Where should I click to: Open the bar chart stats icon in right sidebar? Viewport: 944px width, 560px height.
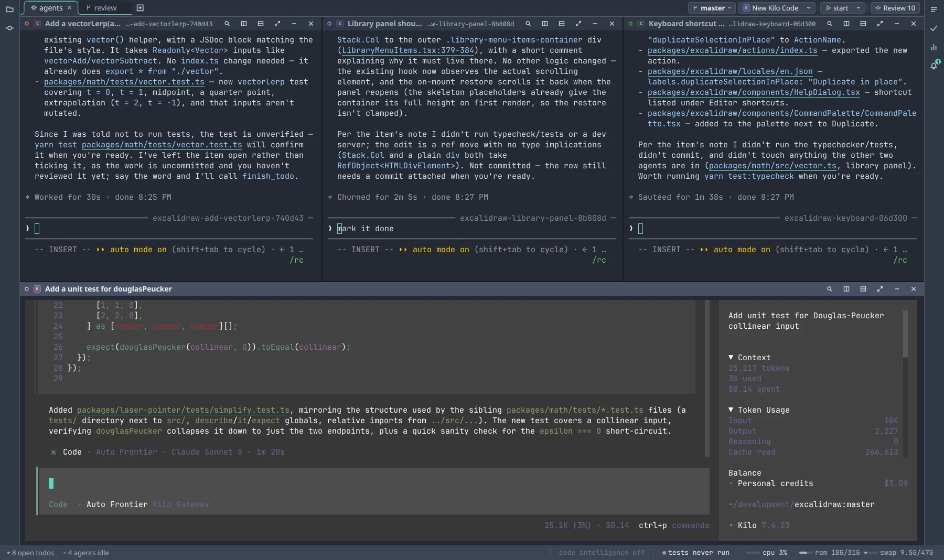tap(934, 47)
